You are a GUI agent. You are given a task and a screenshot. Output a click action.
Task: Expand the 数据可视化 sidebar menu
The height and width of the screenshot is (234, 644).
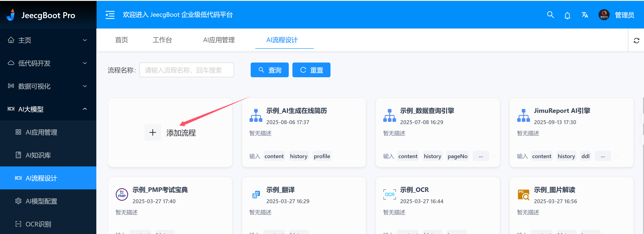pyautogui.click(x=48, y=86)
